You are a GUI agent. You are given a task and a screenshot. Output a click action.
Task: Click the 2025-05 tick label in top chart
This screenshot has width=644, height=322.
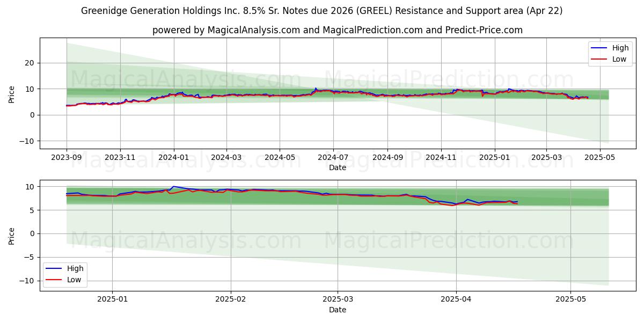pos(600,158)
